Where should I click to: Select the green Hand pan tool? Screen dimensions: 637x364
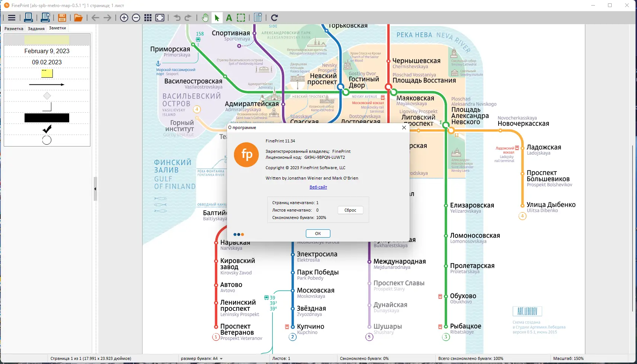205,17
